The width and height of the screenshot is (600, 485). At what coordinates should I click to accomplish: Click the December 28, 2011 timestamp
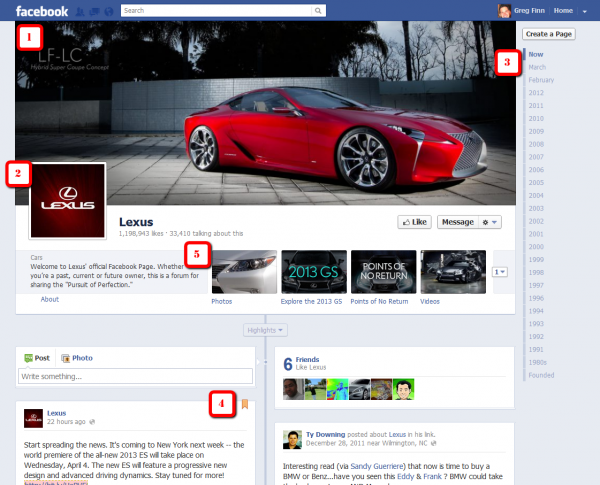coord(334,443)
